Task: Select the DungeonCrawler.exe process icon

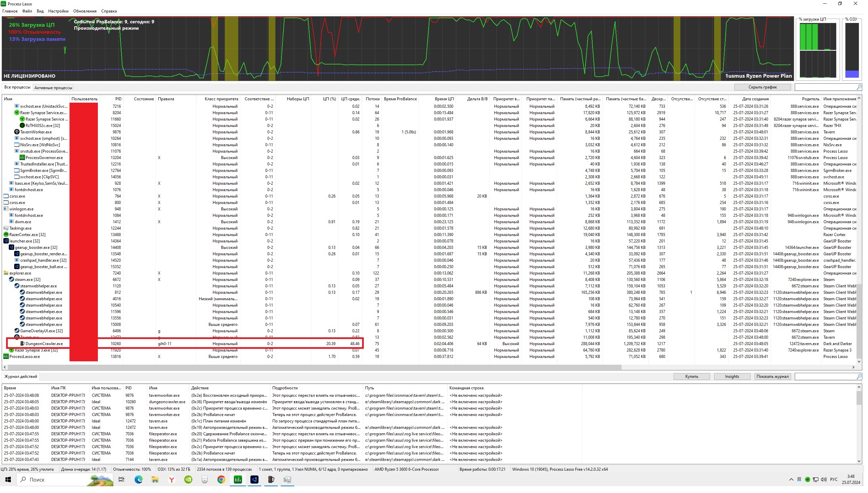Action: [x=22, y=344]
